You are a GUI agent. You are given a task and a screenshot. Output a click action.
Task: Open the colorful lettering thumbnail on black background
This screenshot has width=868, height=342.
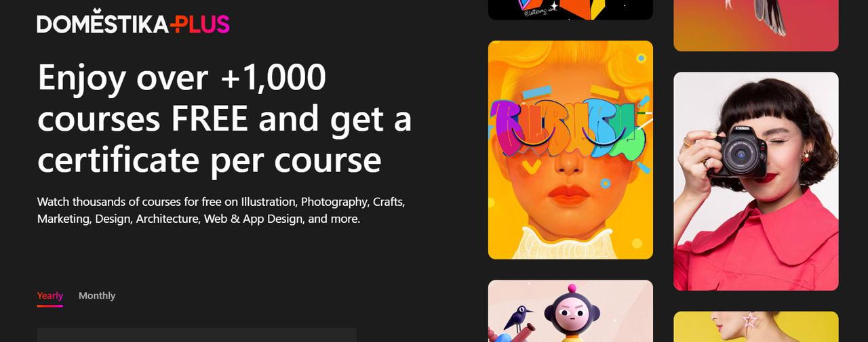coord(570,9)
